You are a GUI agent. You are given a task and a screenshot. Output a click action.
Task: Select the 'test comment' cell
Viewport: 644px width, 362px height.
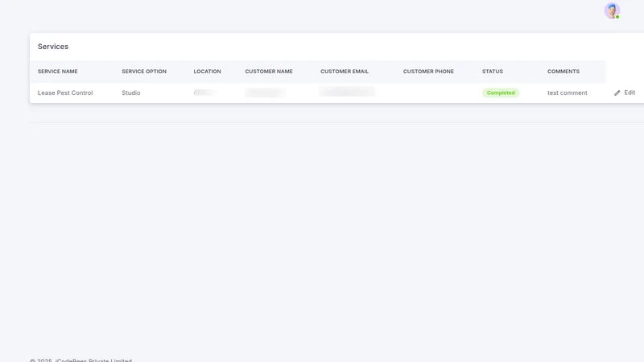[x=568, y=93]
